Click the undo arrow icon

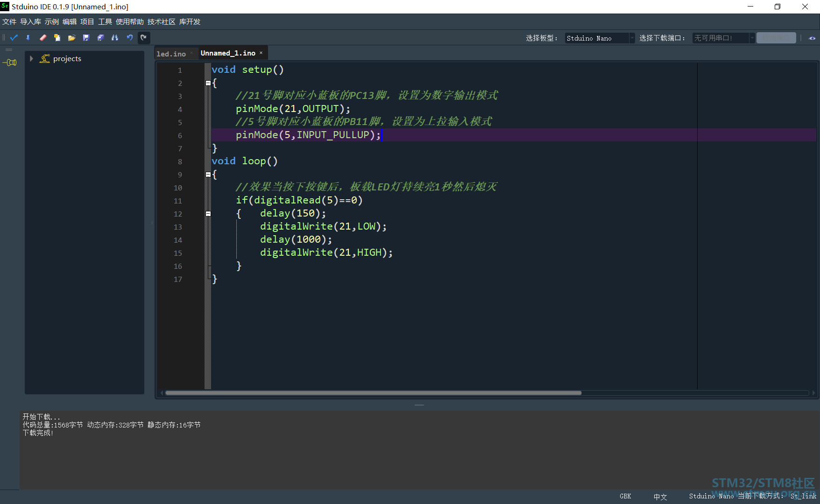click(129, 38)
